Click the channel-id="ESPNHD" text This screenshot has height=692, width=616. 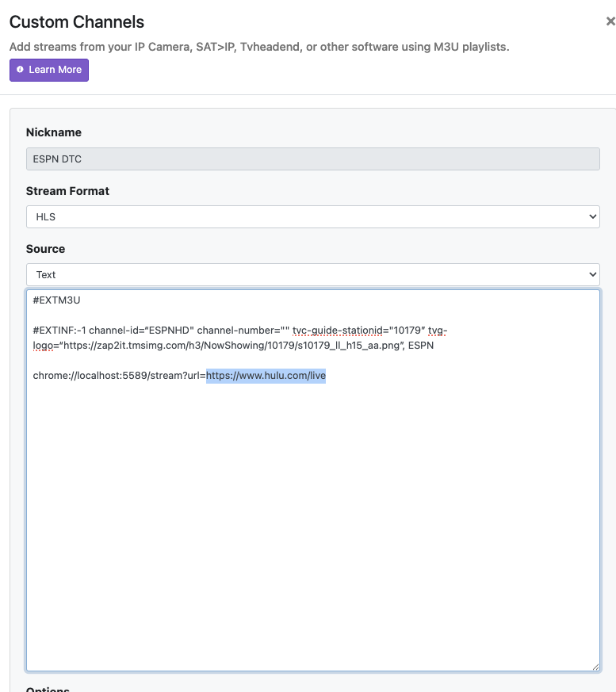[x=147, y=330]
